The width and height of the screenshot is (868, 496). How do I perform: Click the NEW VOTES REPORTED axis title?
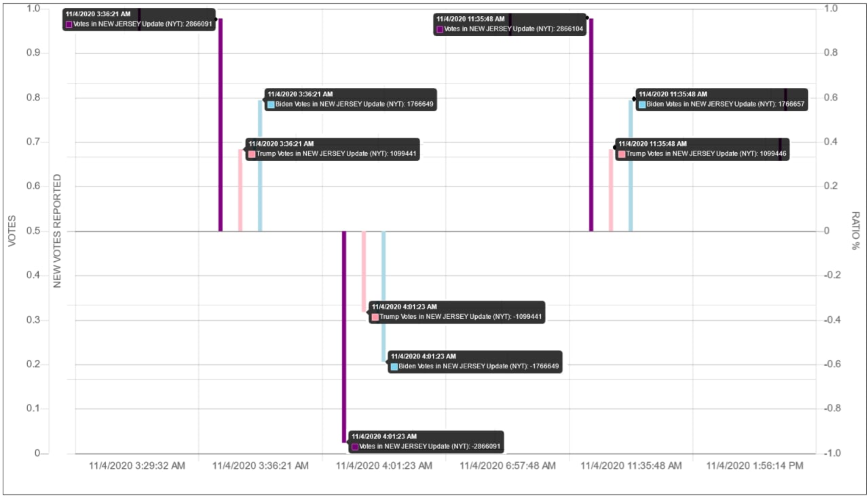[57, 231]
